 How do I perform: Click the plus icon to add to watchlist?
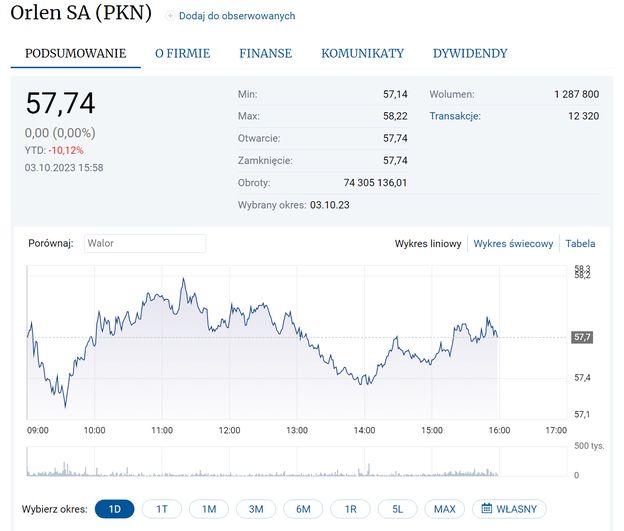point(170,16)
